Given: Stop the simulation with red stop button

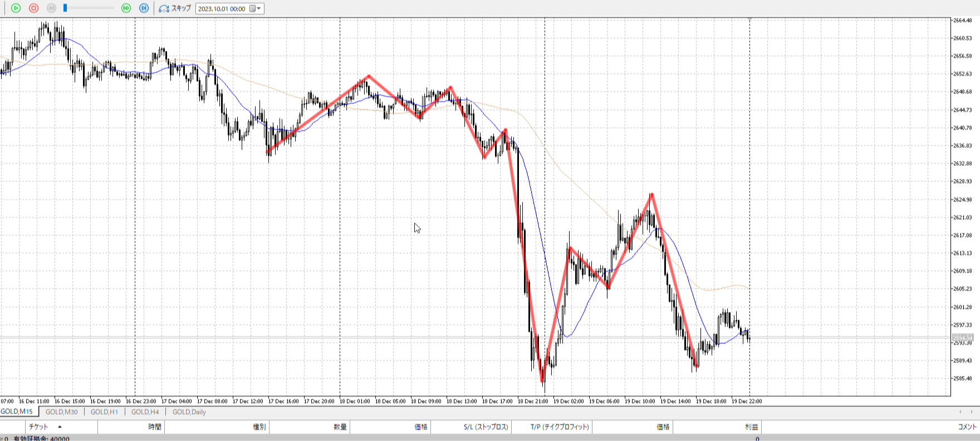Looking at the screenshot, I should point(33,8).
